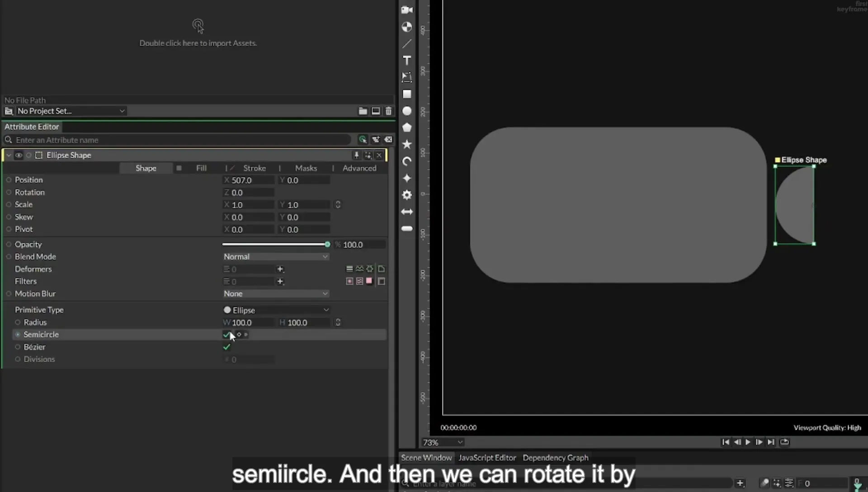Open the Blend Mode Normal dropdown
The width and height of the screenshot is (868, 492).
coord(275,256)
